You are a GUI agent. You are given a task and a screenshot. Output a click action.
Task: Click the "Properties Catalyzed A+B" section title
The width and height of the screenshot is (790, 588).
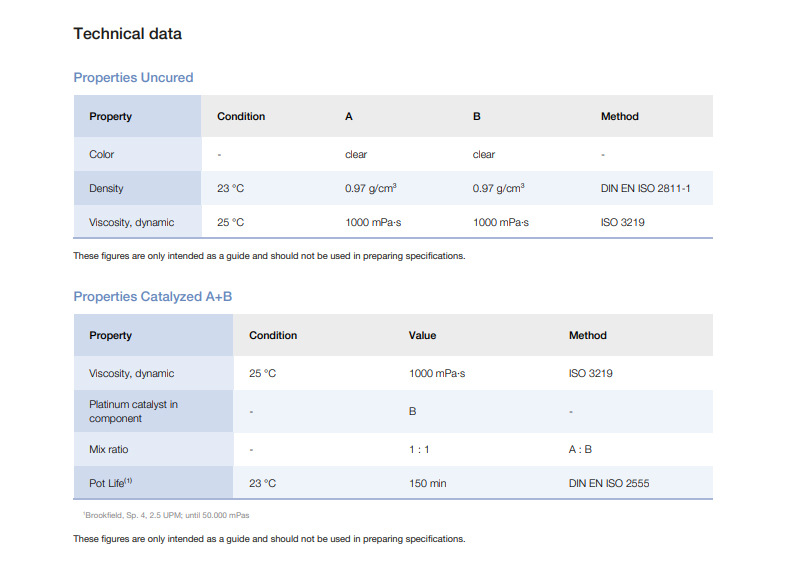click(152, 296)
